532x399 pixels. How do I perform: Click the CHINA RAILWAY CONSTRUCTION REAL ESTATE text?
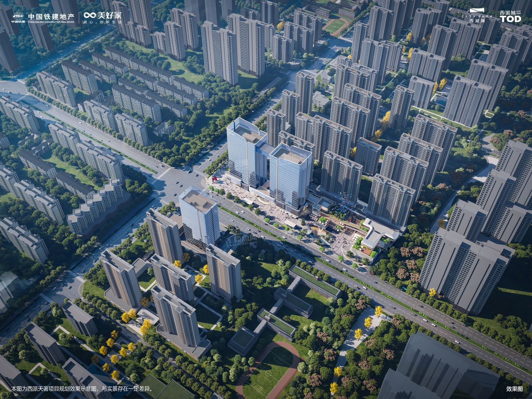[51, 22]
